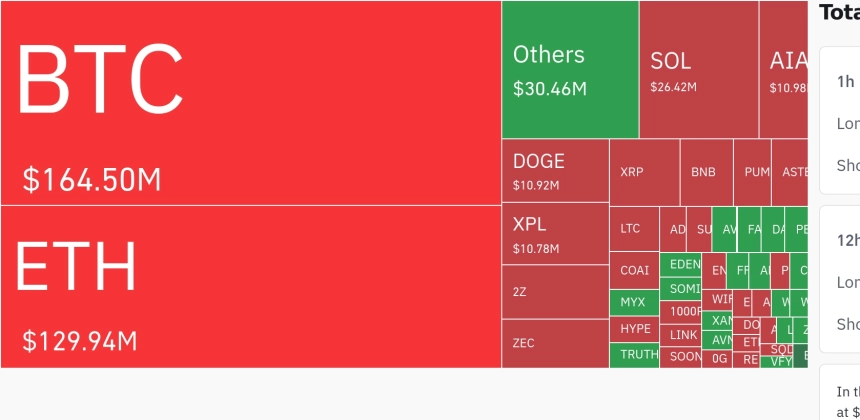This screenshot has height=420, width=860.
Task: Click the 1h liquidation card
Action: [840, 120]
